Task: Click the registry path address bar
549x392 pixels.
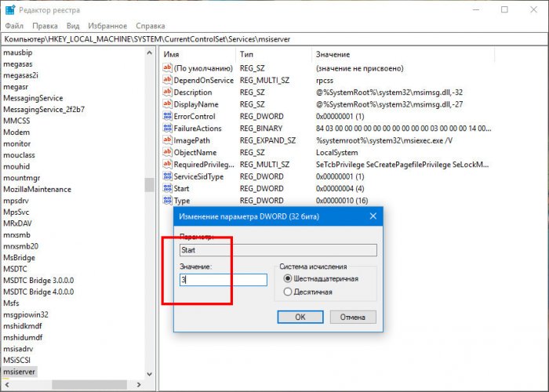Action: (274, 39)
